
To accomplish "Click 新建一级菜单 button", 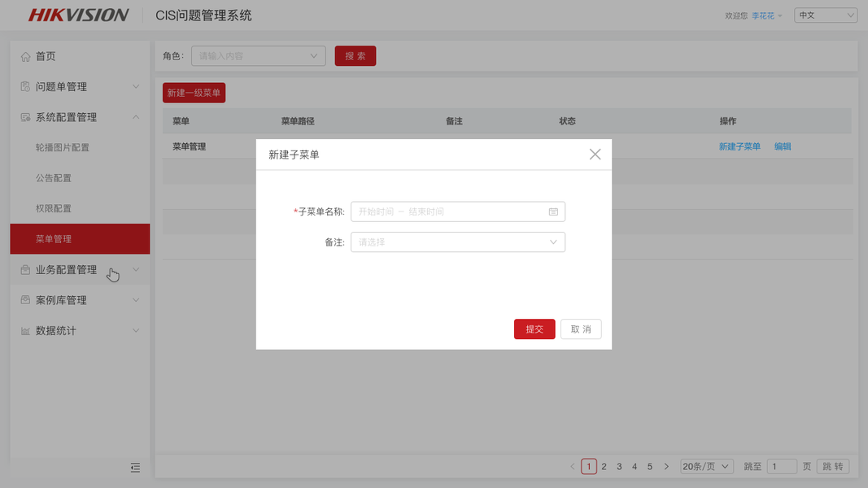I will 194,93.
